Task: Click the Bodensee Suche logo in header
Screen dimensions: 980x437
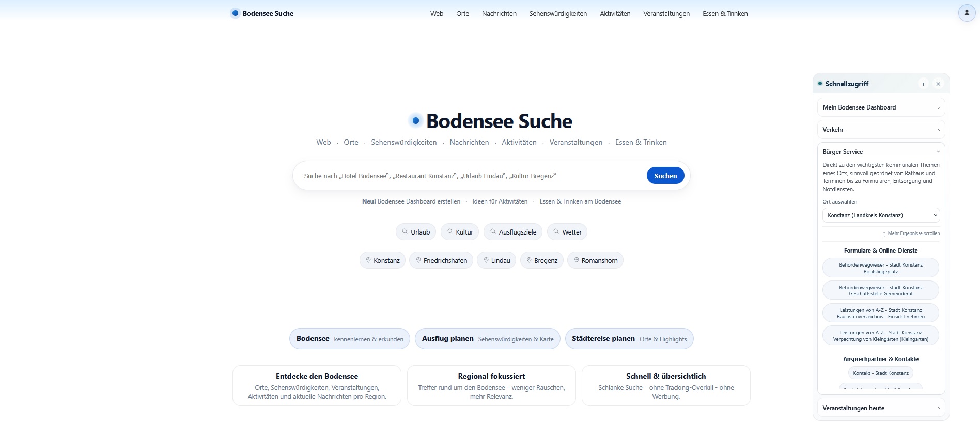Action: [262, 13]
